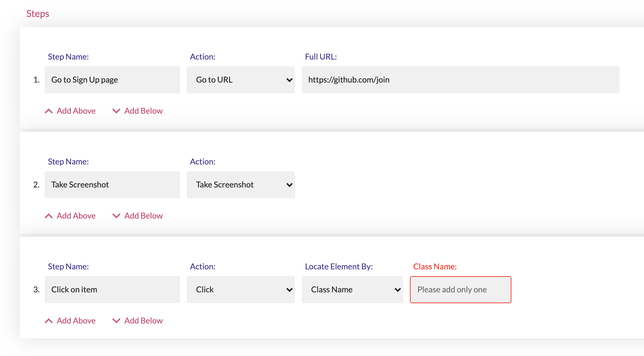
Task: Select the Class Name input saying Please add only one
Action: click(x=460, y=290)
